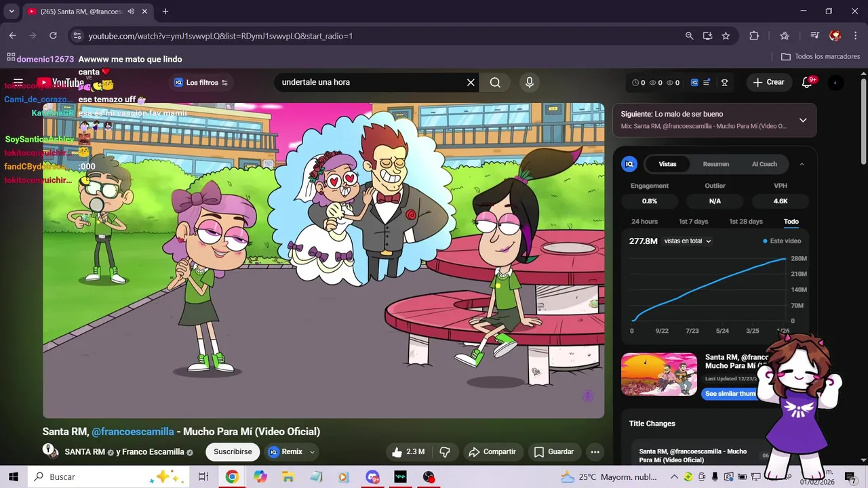Clear the search box with the X

pyautogui.click(x=471, y=83)
